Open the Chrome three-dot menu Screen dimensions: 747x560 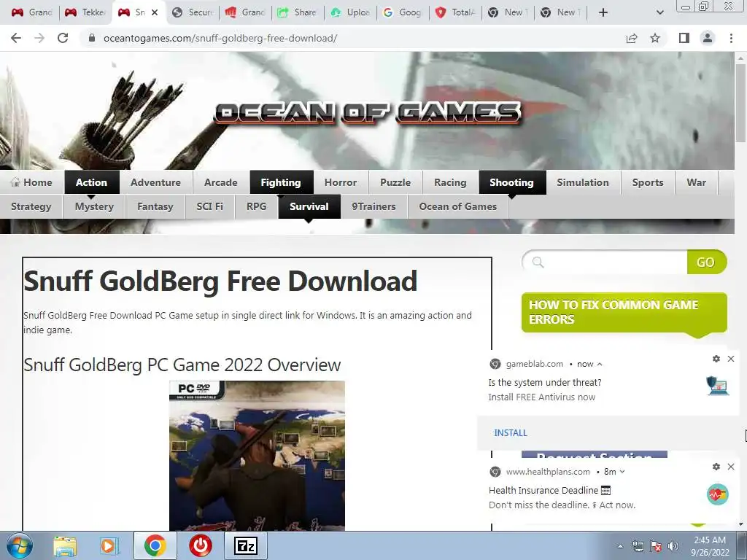coord(731,38)
